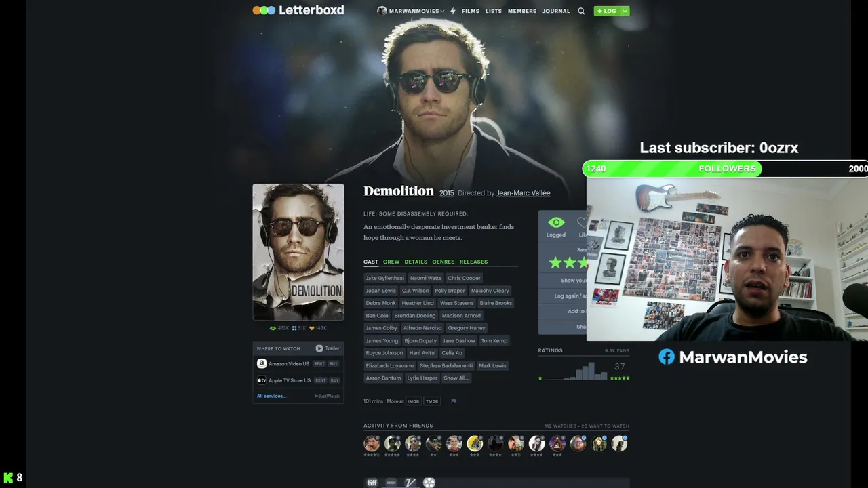Switch to the Crew tab
The width and height of the screenshot is (868, 488).
391,262
